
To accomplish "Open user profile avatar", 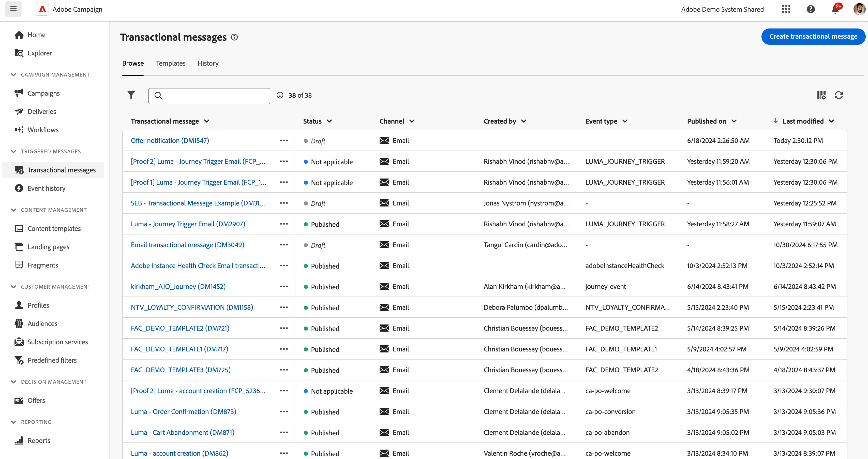I will [859, 9].
